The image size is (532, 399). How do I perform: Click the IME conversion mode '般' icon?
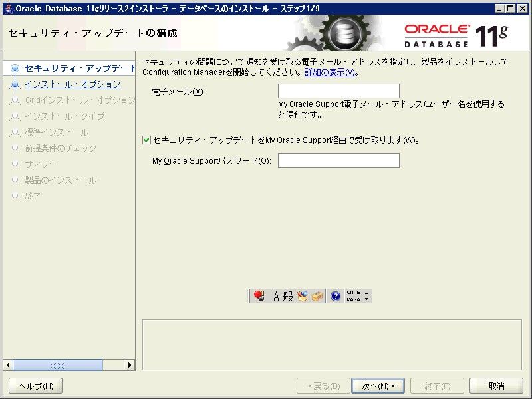(x=288, y=297)
